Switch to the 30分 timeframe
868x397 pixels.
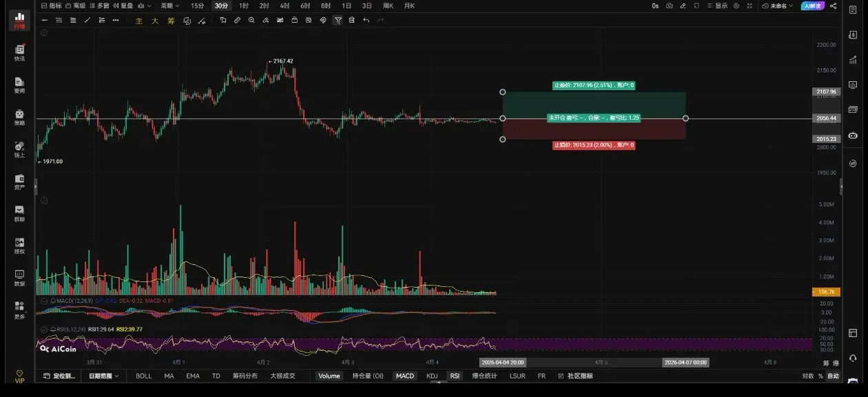coord(221,6)
